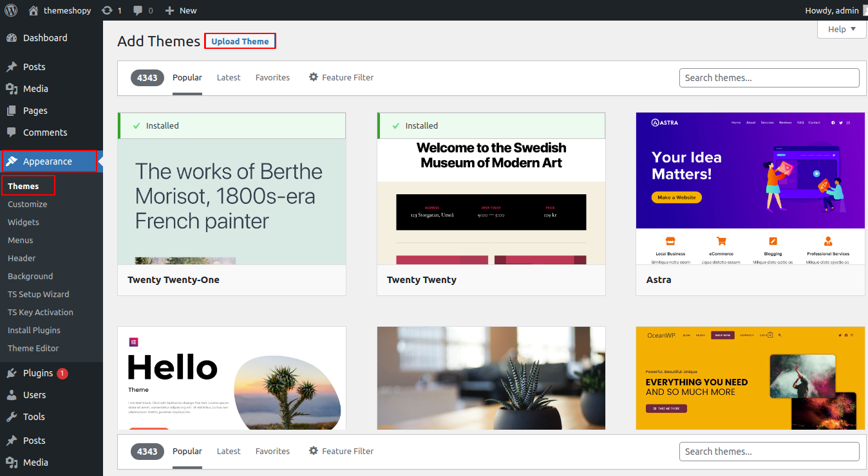Click into the top Search themes field
868x476 pixels.
click(x=769, y=77)
